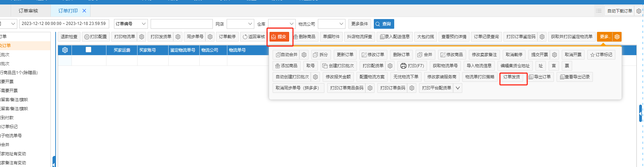
Task: Click the 大包约揽 button
Action: coord(426,37)
